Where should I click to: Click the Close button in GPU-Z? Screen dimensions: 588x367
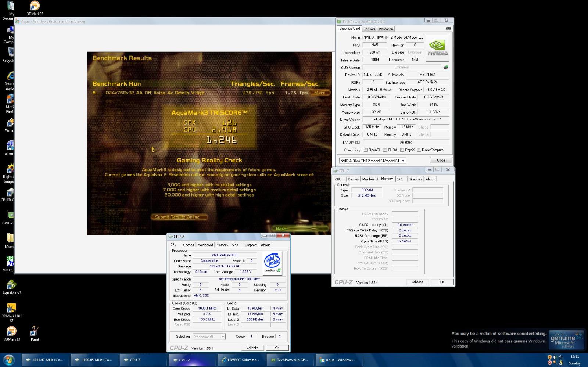pyautogui.click(x=441, y=160)
